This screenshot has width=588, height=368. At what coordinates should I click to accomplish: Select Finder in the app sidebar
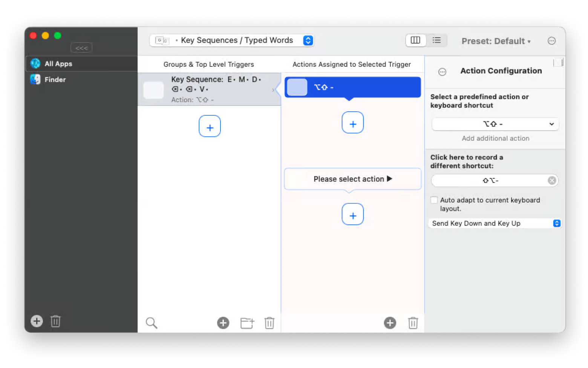tap(55, 80)
